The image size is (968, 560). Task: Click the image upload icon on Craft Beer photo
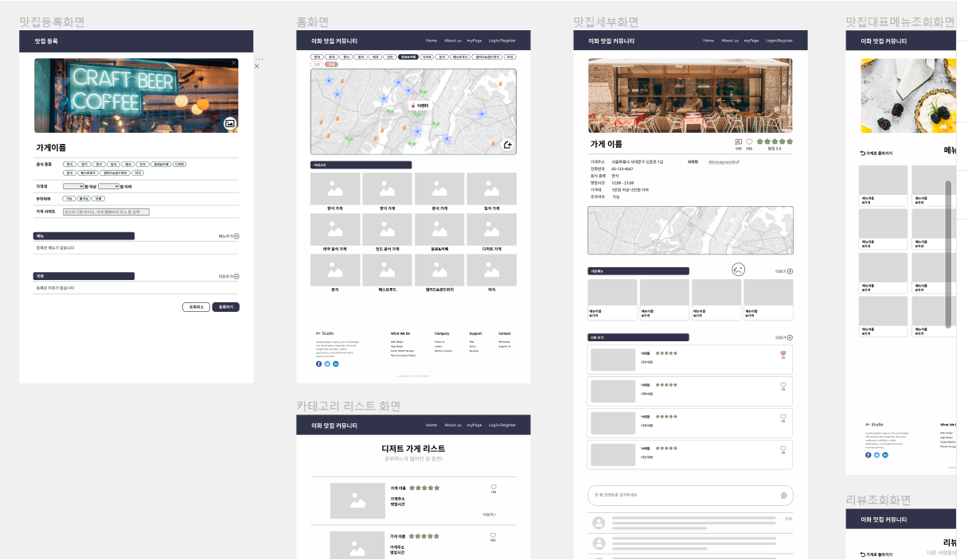pyautogui.click(x=230, y=123)
